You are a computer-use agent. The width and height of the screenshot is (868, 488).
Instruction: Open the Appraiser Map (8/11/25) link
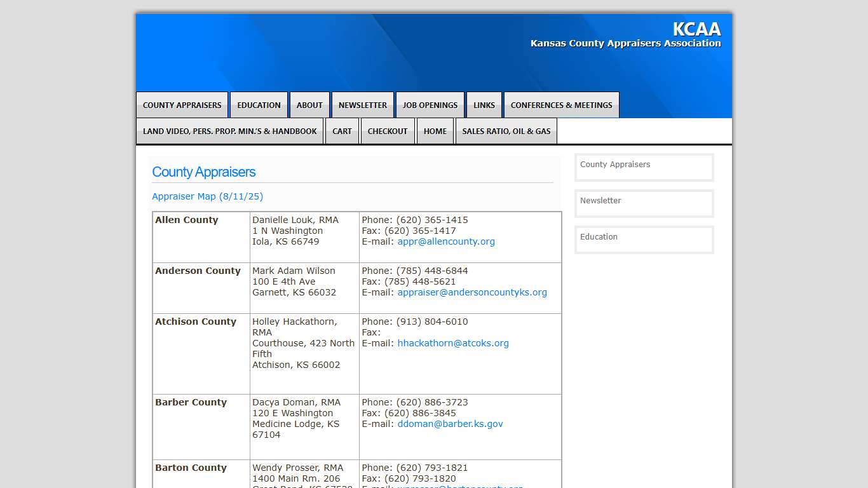point(207,196)
